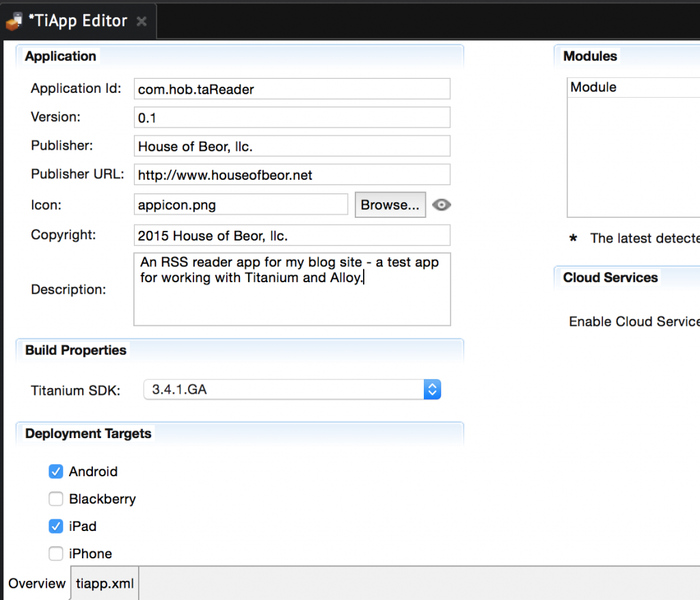
Task: Click the Deployment Targets section header
Action: [x=88, y=433]
